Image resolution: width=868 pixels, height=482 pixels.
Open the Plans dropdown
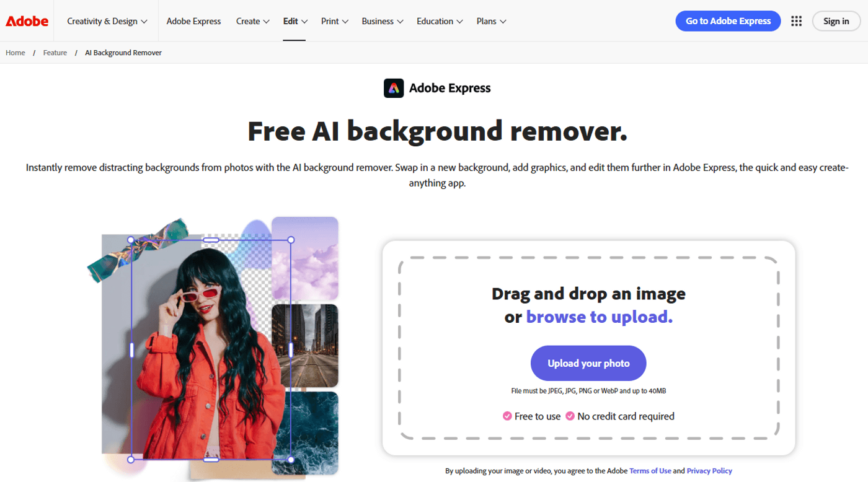491,21
